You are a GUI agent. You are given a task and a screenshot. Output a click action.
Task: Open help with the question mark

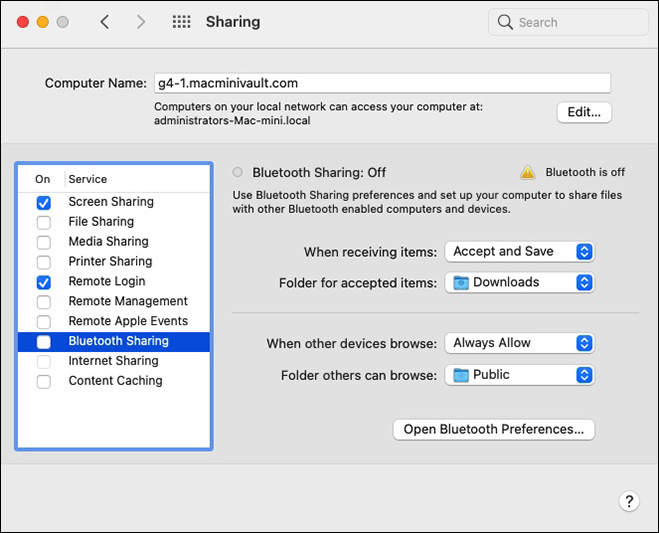(629, 501)
